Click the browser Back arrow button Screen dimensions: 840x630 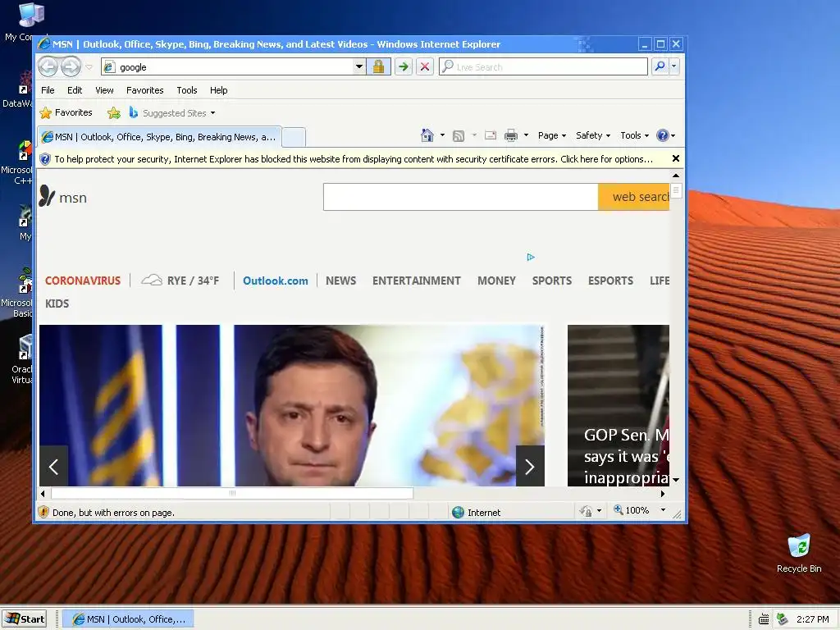(x=48, y=67)
